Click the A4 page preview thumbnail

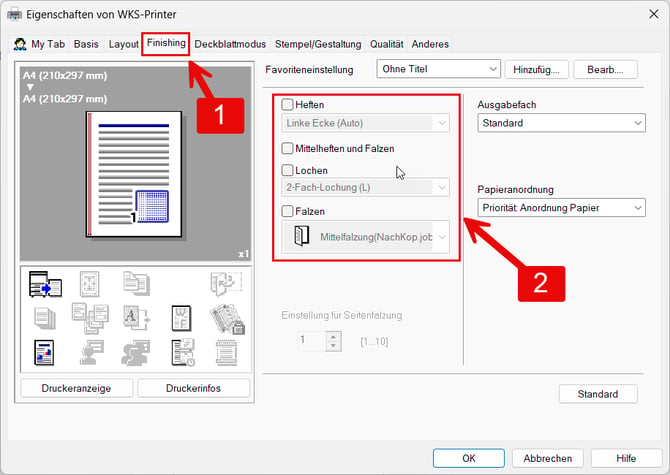pos(134,174)
